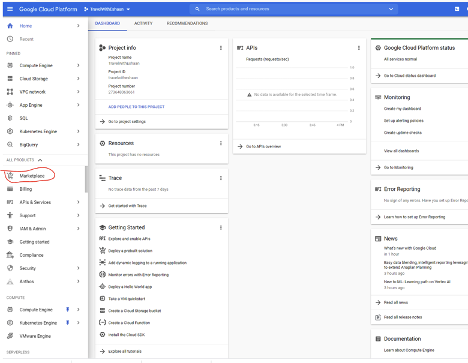
Task: Switch to the RECOMMENDATIONS tab
Action: (187, 23)
